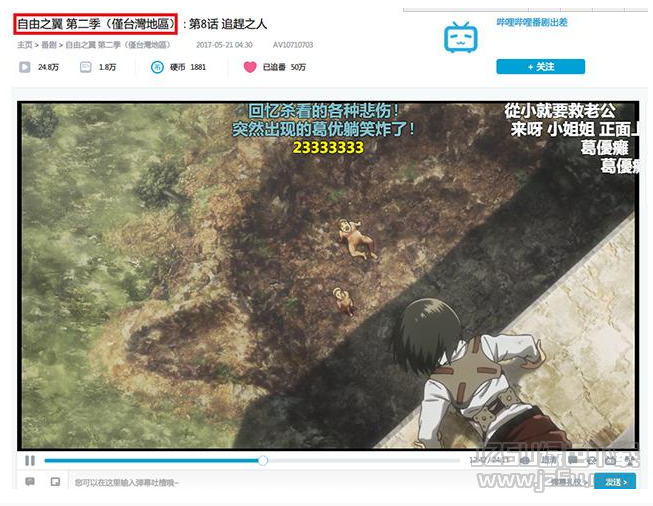Toggle loop playback icon in the player bar
Screen dimensions: 653x506
pyautogui.click(x=592, y=460)
